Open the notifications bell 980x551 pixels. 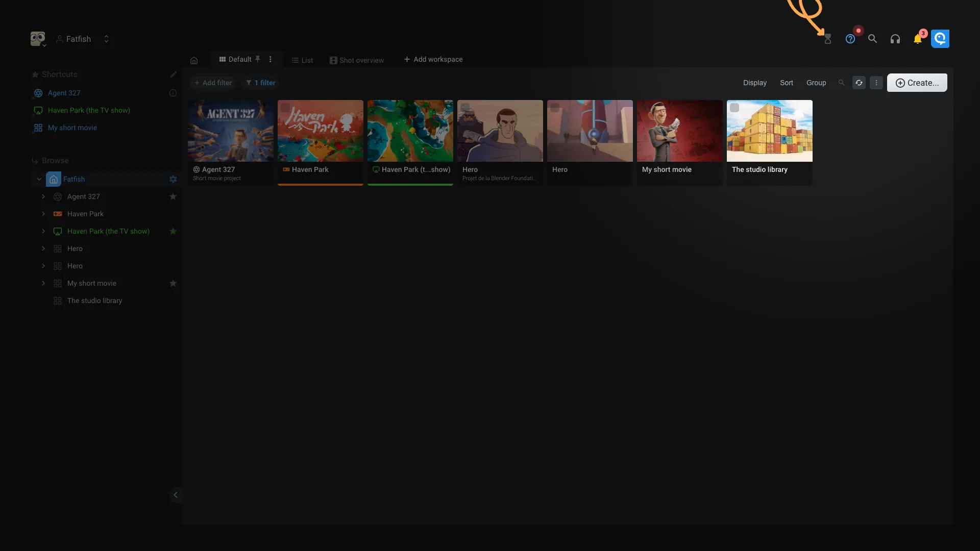coord(917,39)
